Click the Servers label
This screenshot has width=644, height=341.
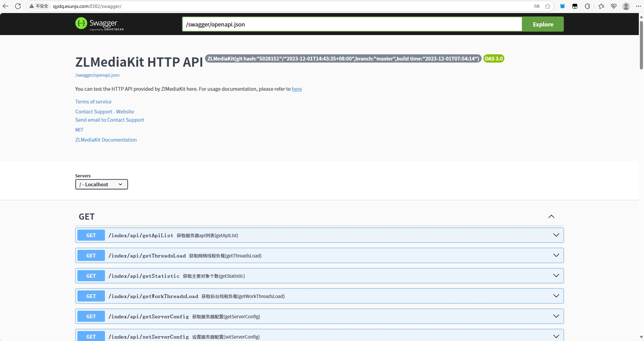(83, 176)
